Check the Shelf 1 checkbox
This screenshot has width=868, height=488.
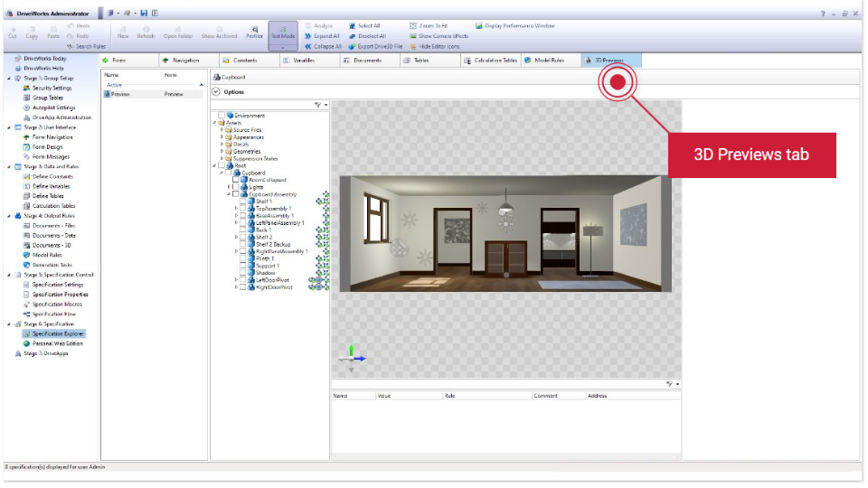point(243,201)
